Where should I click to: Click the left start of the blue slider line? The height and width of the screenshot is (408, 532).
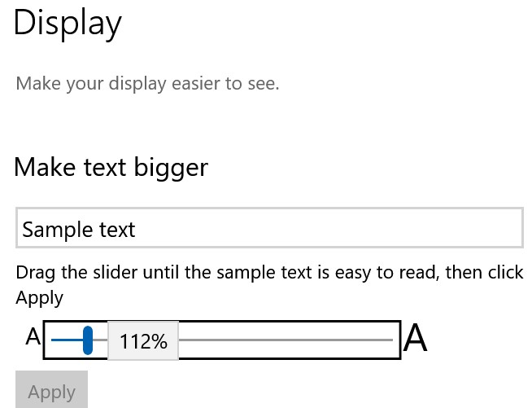[x=53, y=340]
